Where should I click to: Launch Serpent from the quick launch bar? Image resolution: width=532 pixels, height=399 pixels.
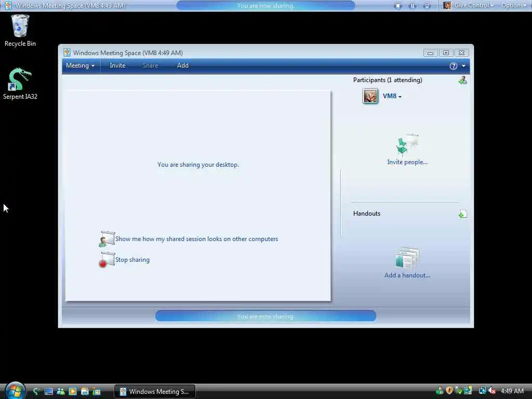[x=37, y=392]
